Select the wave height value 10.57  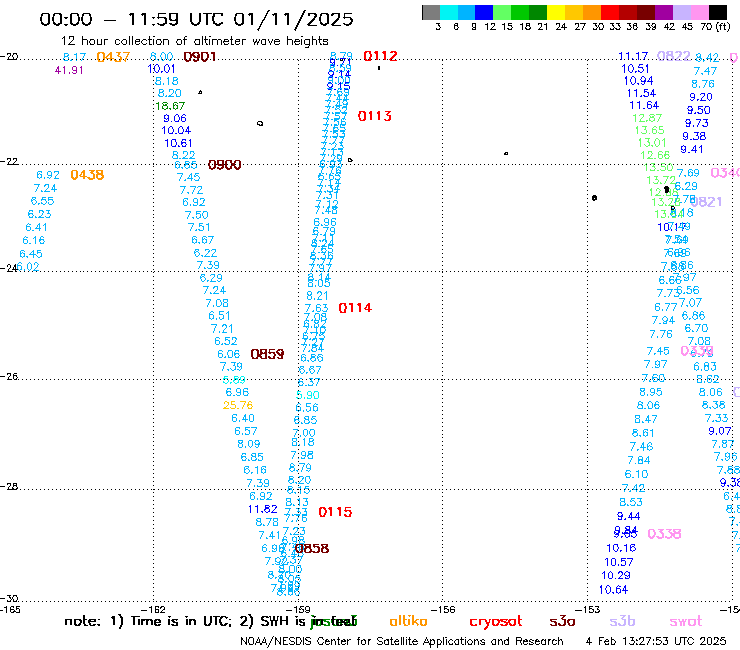coord(619,563)
